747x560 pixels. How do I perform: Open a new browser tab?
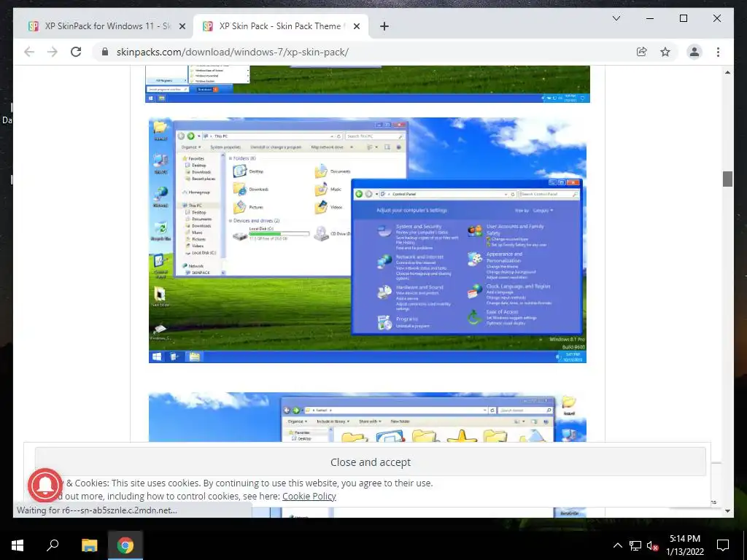(384, 26)
